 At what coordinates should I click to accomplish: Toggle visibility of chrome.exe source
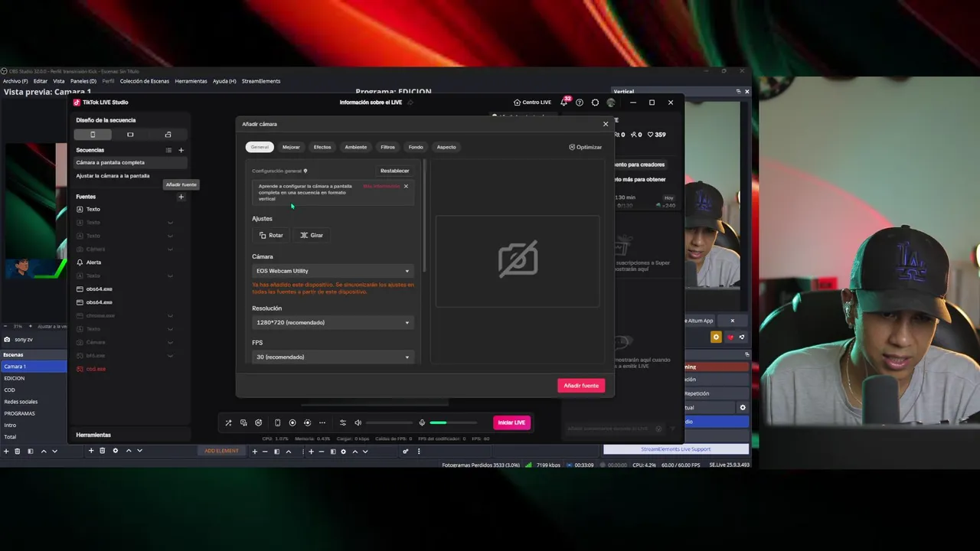pos(170,315)
